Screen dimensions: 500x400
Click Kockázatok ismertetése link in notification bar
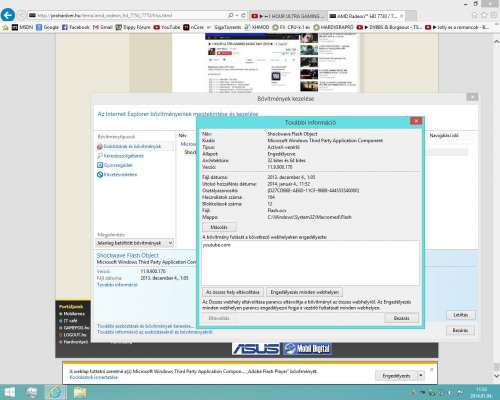pos(94,377)
